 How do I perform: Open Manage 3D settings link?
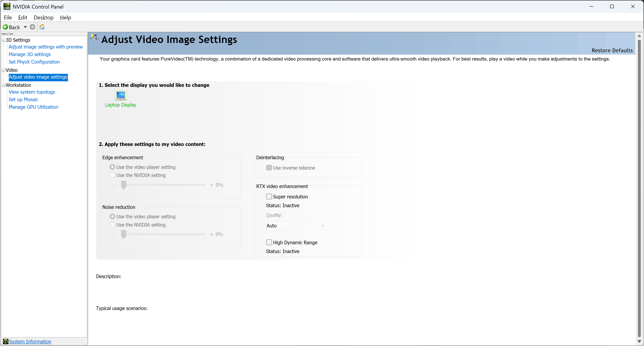pyautogui.click(x=30, y=54)
